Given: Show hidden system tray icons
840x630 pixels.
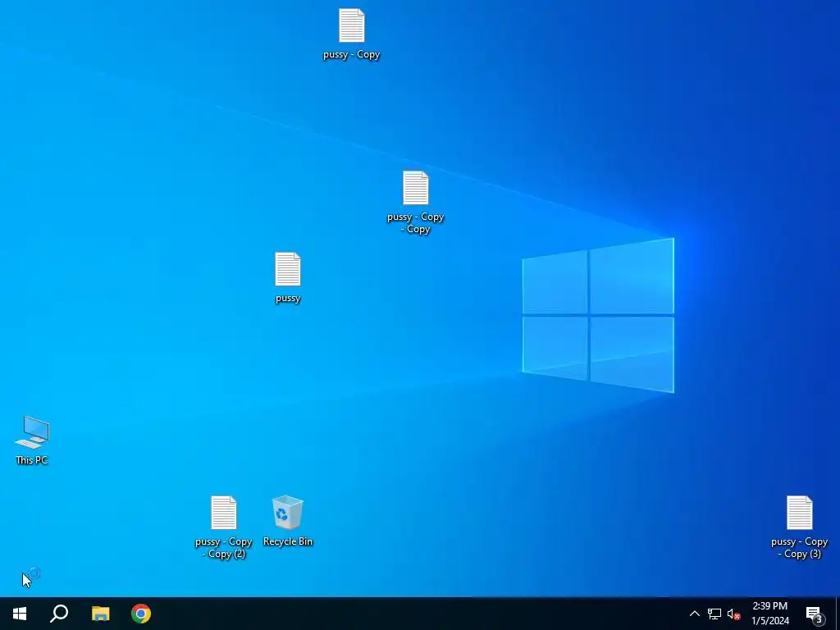Looking at the screenshot, I should coord(694,614).
